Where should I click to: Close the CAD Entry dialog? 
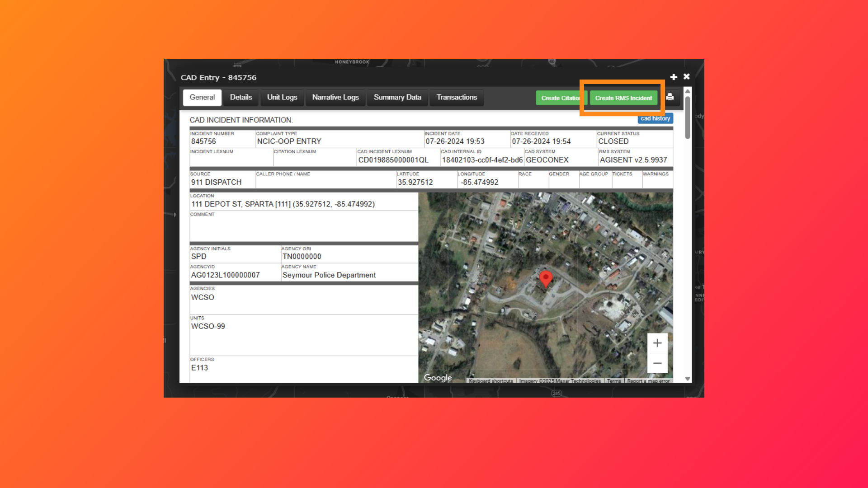pos(686,77)
